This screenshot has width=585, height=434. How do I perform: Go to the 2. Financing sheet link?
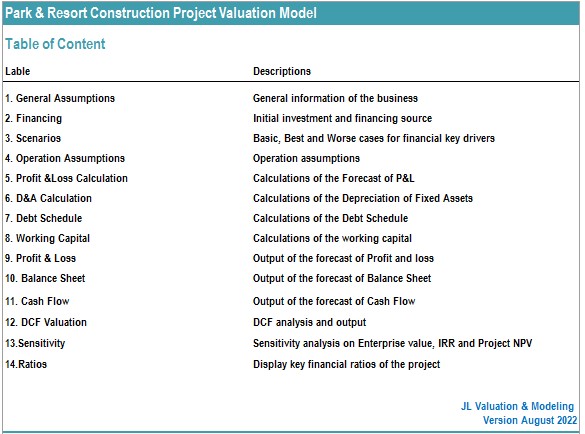[x=34, y=118]
